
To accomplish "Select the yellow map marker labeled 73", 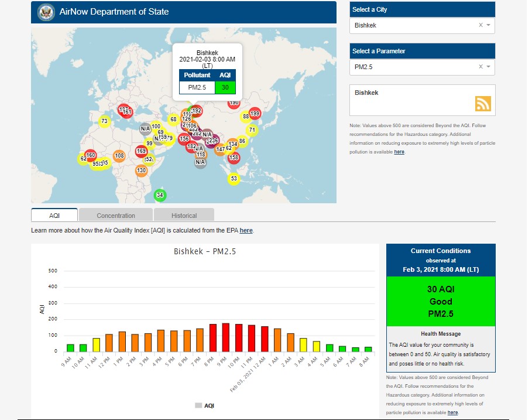I will point(104,121).
